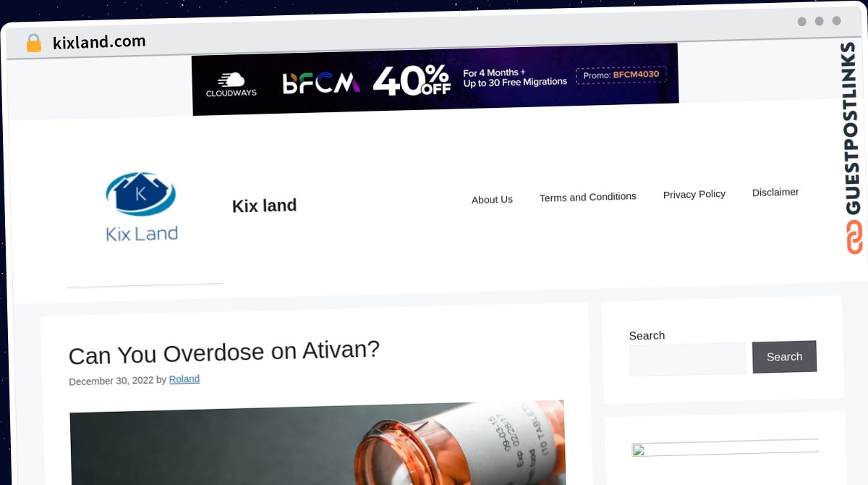
Task: Click the Kix land site title
Action: [x=265, y=206]
